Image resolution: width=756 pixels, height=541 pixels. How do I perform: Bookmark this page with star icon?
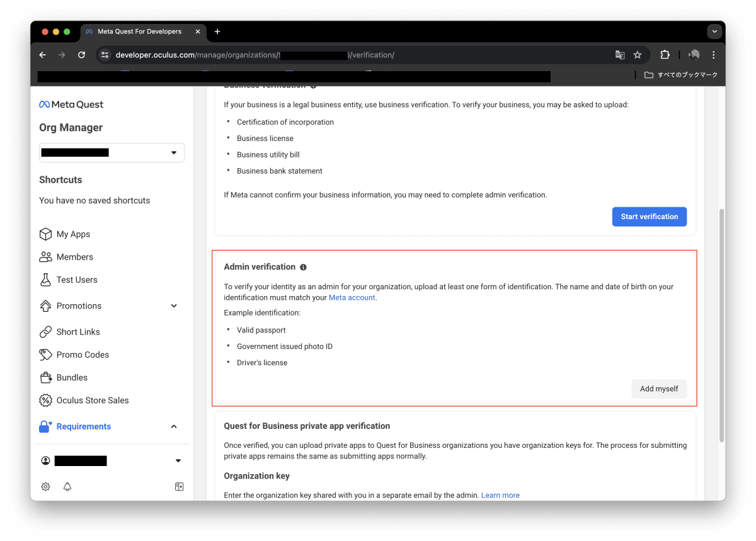pyautogui.click(x=638, y=55)
